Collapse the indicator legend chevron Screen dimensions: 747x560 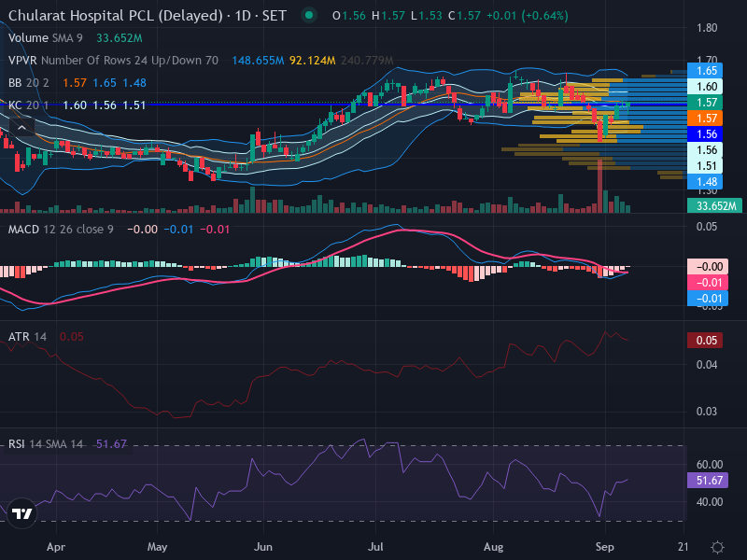point(21,128)
